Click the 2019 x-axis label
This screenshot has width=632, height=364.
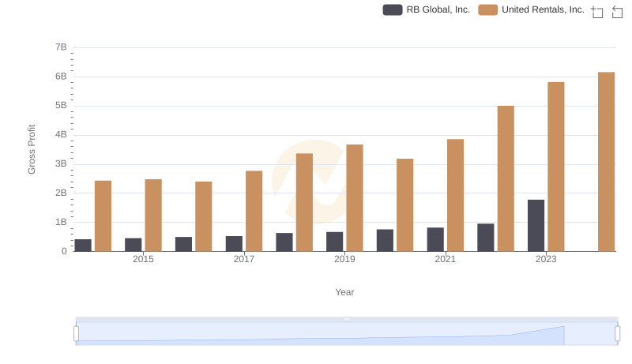pos(344,259)
